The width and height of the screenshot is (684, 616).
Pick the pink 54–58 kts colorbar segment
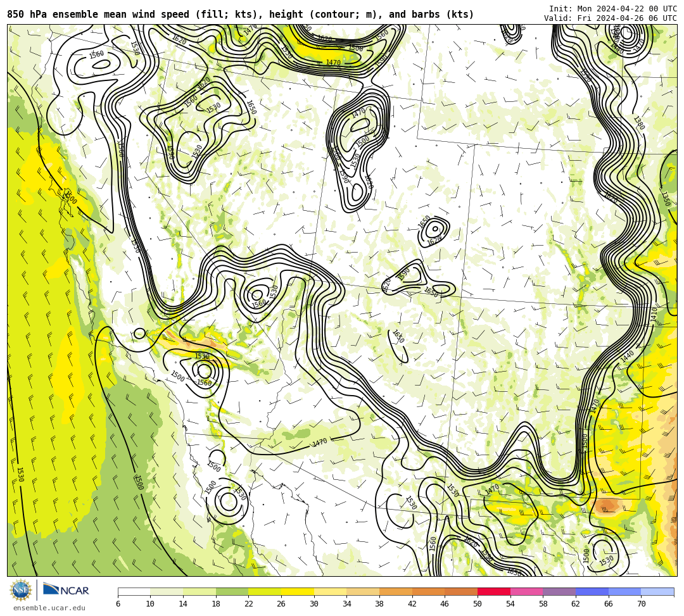[526, 591]
